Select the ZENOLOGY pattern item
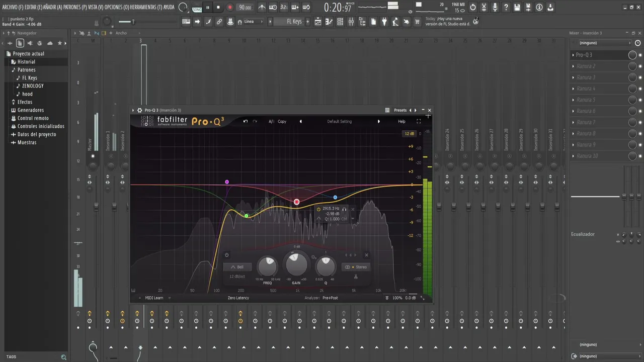The image size is (644, 362). click(x=33, y=86)
